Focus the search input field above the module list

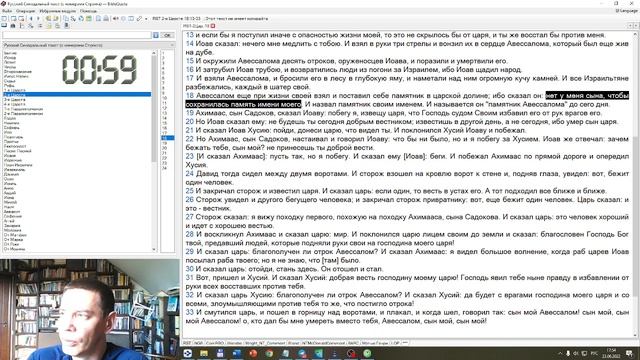(x=77, y=35)
